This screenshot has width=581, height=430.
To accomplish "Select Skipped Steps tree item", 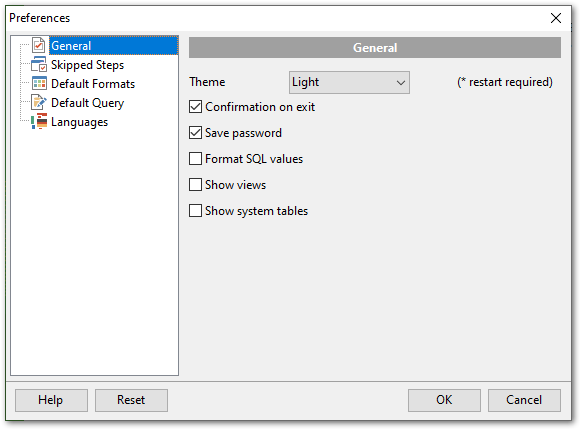I will (x=87, y=64).
